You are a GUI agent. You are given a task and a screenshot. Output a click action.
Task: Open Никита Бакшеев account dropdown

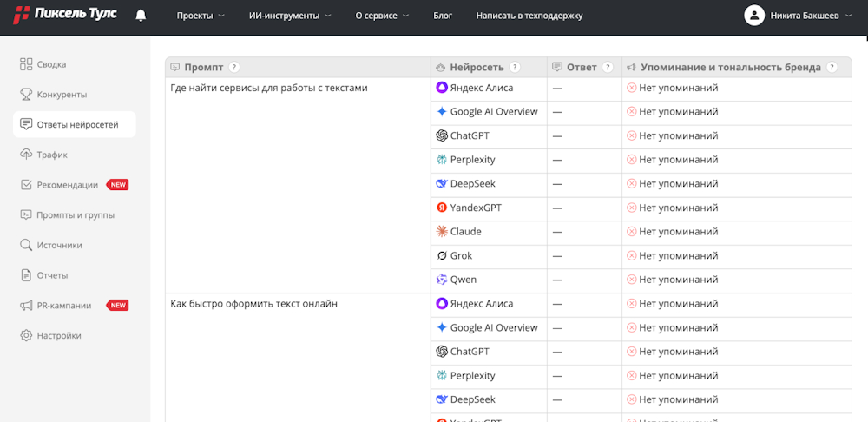point(810,16)
